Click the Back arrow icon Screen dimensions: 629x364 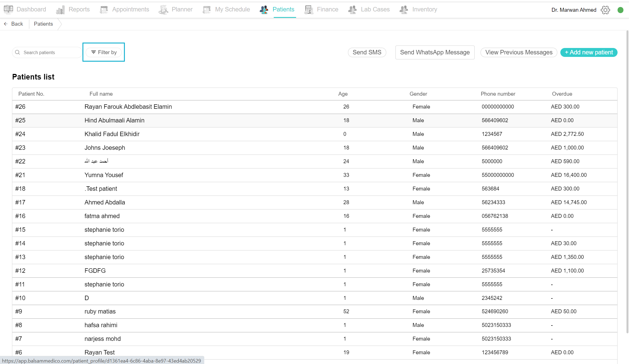(6, 24)
